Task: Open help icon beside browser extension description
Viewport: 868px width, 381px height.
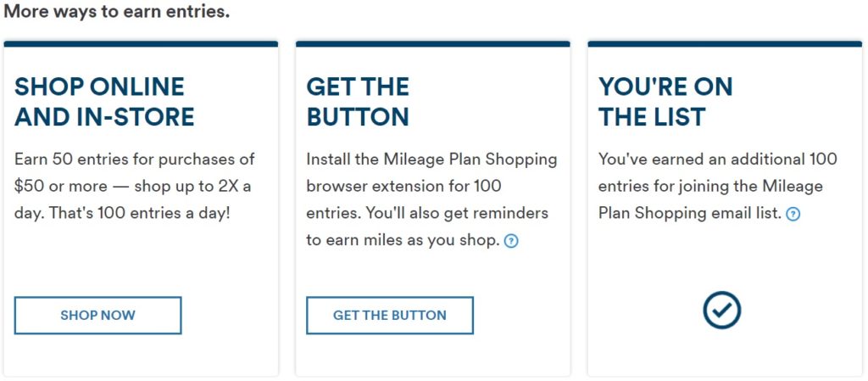Action: [x=511, y=241]
